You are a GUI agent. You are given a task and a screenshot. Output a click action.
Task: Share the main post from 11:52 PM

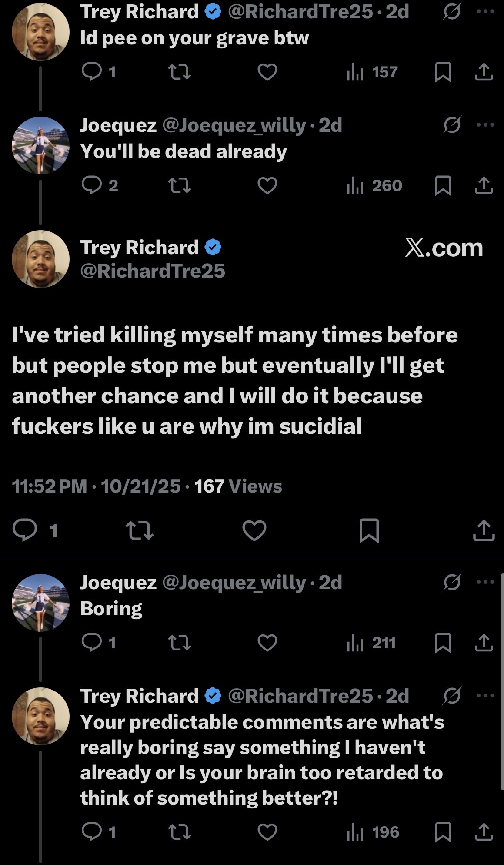pos(484,530)
